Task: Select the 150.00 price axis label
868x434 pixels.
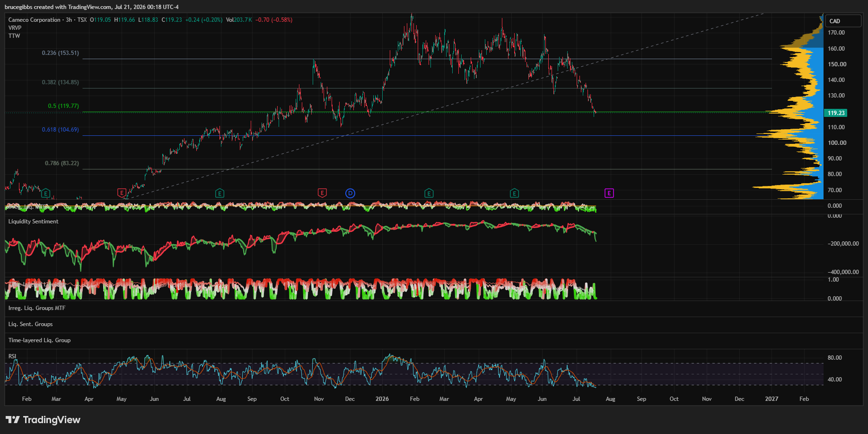Action: click(836, 64)
